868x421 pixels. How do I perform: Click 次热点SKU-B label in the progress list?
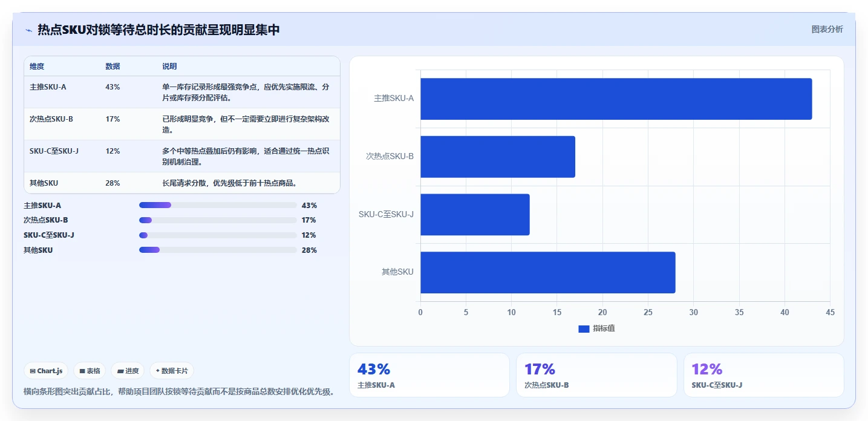tap(46, 220)
